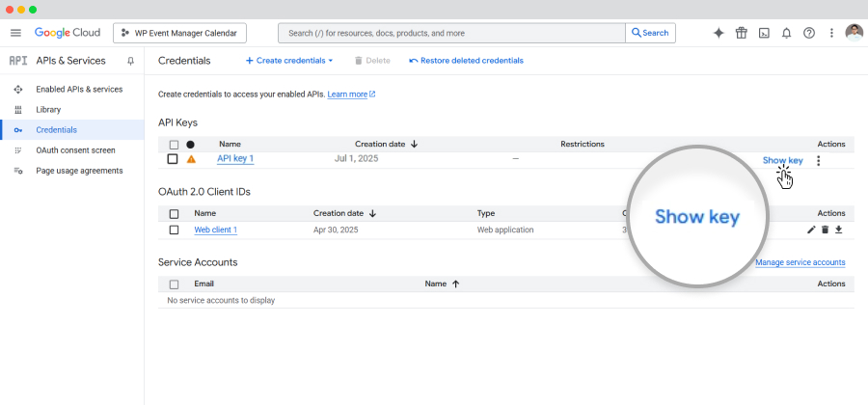Go to Enabled APIs & services
This screenshot has width=868, height=405.
click(x=79, y=89)
